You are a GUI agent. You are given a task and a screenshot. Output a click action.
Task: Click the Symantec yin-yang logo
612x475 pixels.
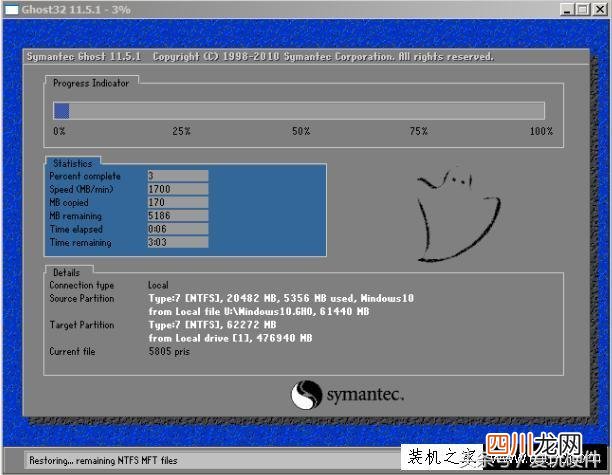pos(307,395)
